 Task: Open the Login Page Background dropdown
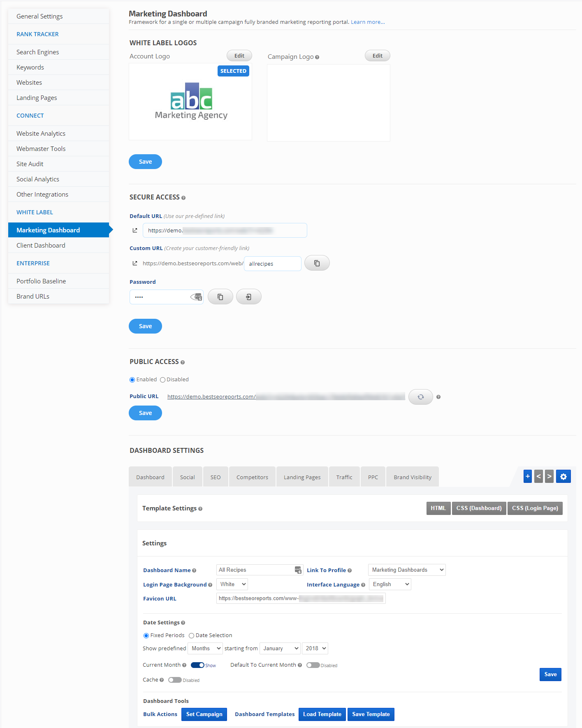click(232, 584)
